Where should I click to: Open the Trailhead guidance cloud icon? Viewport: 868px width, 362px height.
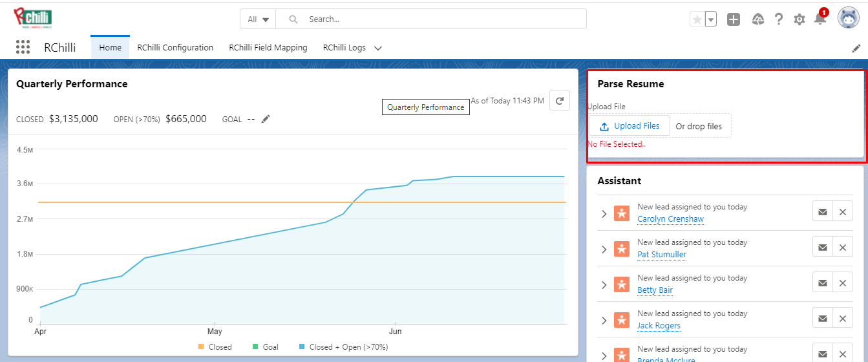tap(759, 19)
